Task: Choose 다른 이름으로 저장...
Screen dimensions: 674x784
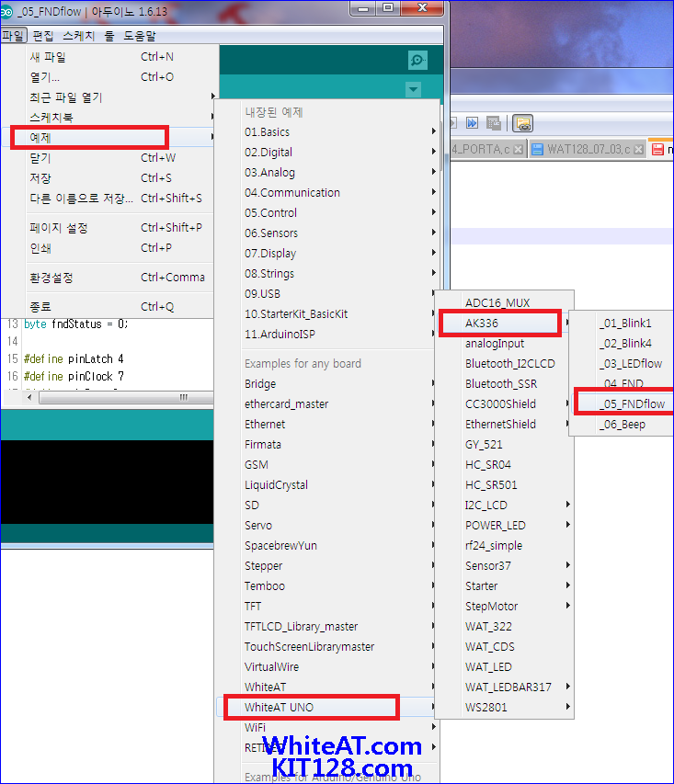Action: pos(114,199)
